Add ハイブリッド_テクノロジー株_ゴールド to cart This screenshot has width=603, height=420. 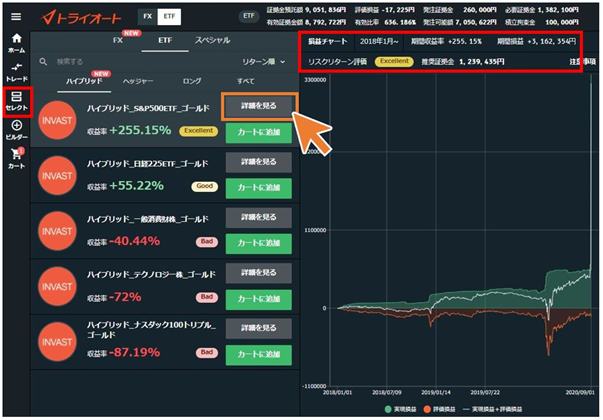click(x=258, y=299)
